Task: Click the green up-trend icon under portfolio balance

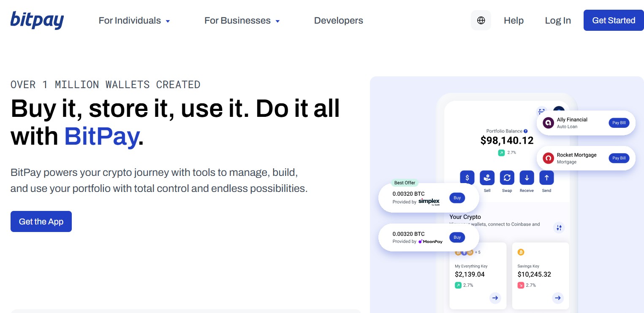Action: pyautogui.click(x=501, y=153)
